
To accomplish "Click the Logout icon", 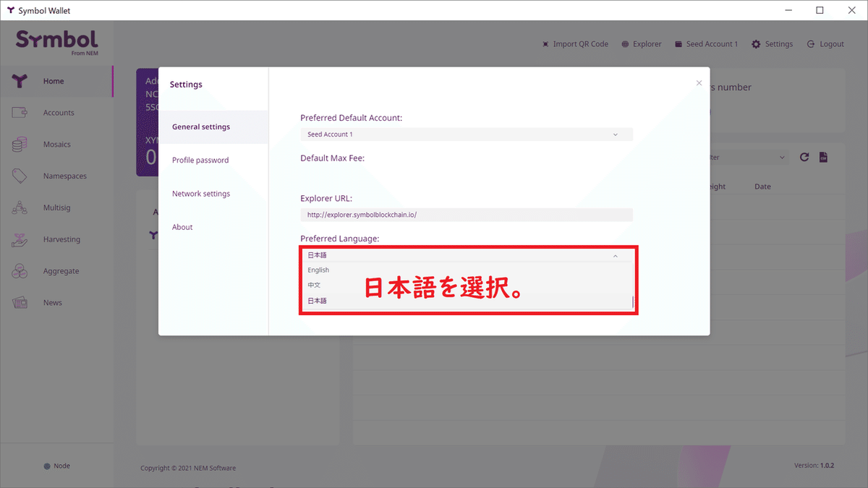I will 811,44.
